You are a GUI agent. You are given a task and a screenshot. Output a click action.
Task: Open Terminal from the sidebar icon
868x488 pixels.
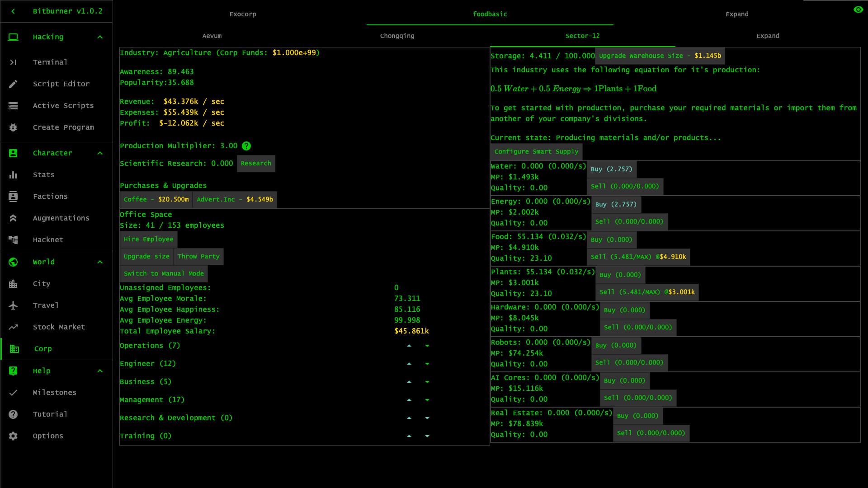(14, 62)
